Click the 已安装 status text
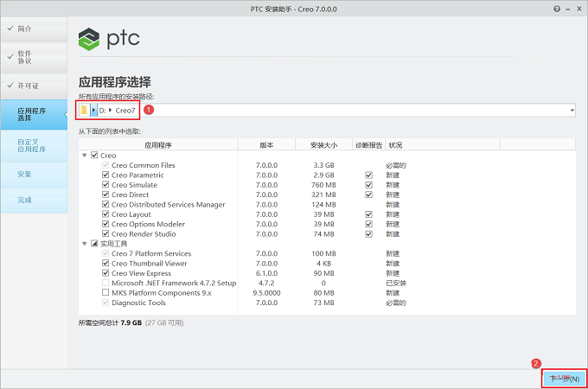 tap(396, 283)
